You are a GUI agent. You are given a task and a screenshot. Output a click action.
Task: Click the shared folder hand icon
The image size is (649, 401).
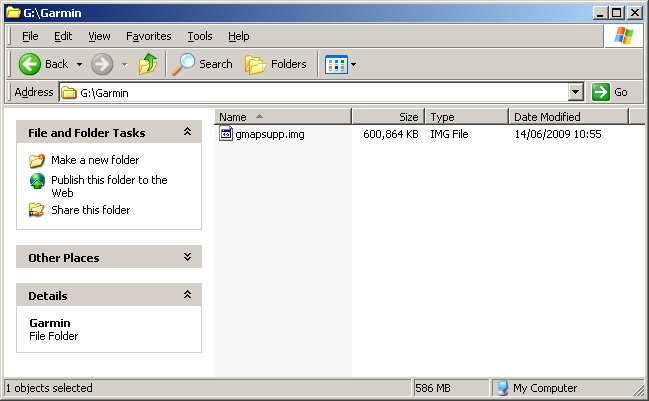pos(36,210)
